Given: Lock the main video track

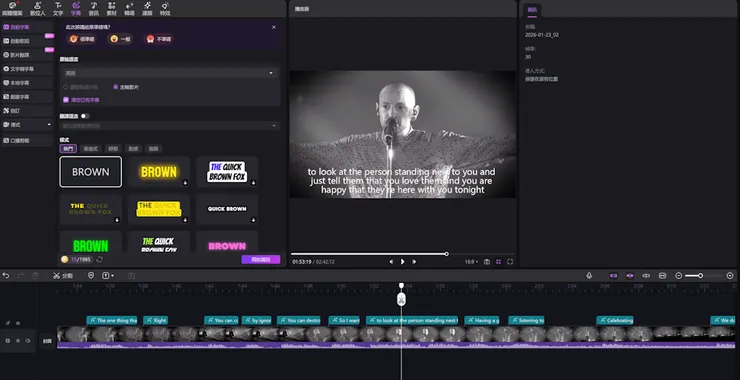Looking at the screenshot, I should (x=7, y=340).
